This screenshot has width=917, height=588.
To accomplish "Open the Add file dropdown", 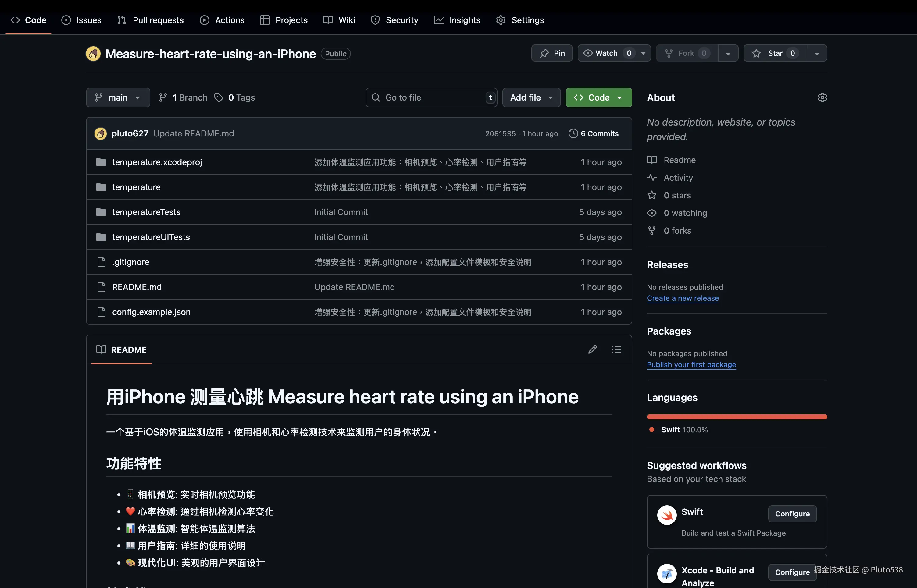I will click(x=531, y=98).
